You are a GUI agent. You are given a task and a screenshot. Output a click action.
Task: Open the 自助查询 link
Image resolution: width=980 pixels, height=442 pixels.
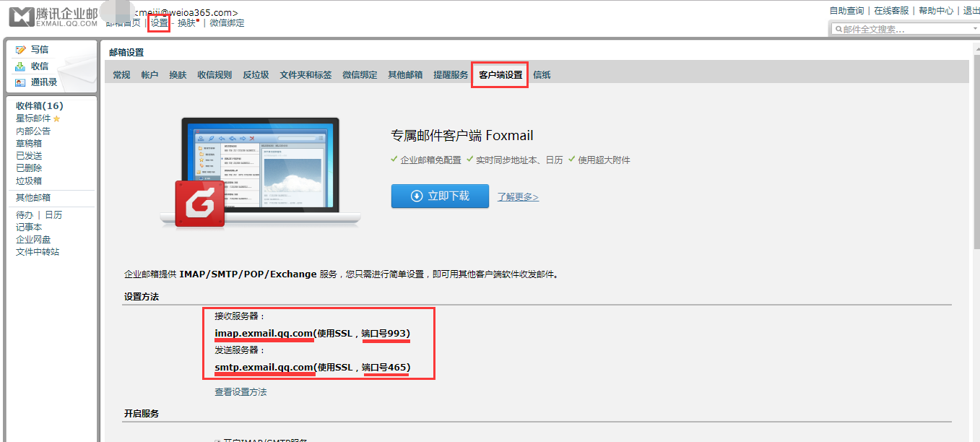pyautogui.click(x=846, y=11)
